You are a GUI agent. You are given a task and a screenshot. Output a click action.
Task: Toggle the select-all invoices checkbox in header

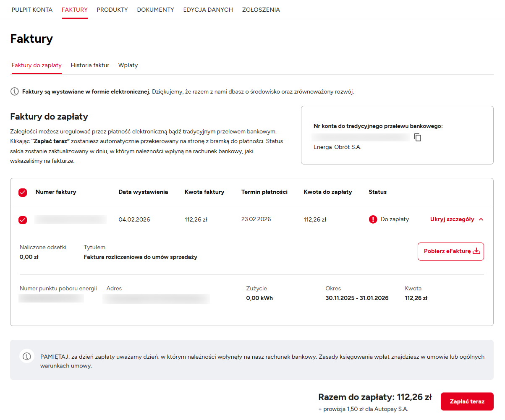pos(23,193)
